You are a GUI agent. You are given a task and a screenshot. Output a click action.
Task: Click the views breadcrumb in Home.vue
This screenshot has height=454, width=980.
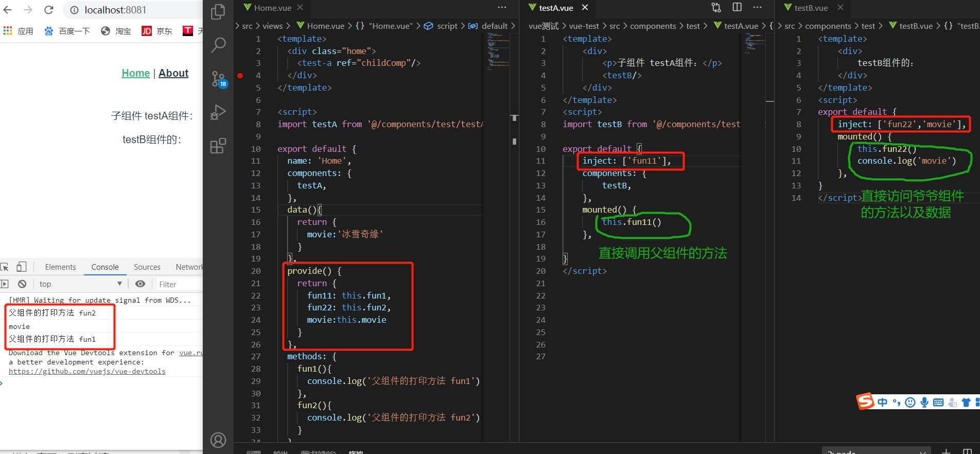(x=272, y=26)
